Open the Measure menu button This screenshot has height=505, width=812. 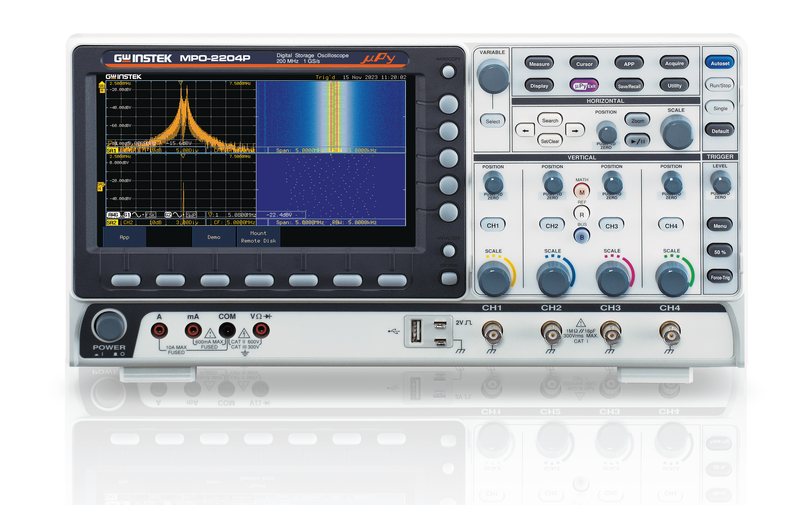pyautogui.click(x=539, y=64)
